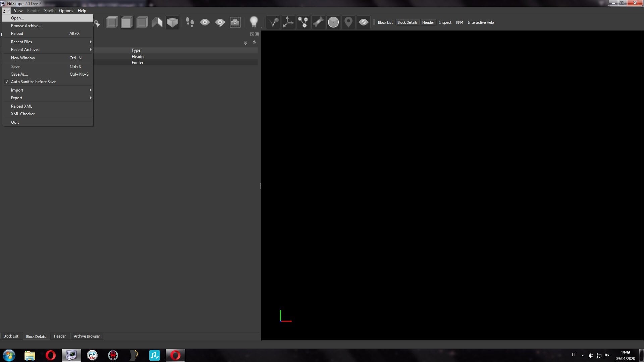Click the User View eye icon
The width and height of the screenshot is (644, 362).
point(205,22)
